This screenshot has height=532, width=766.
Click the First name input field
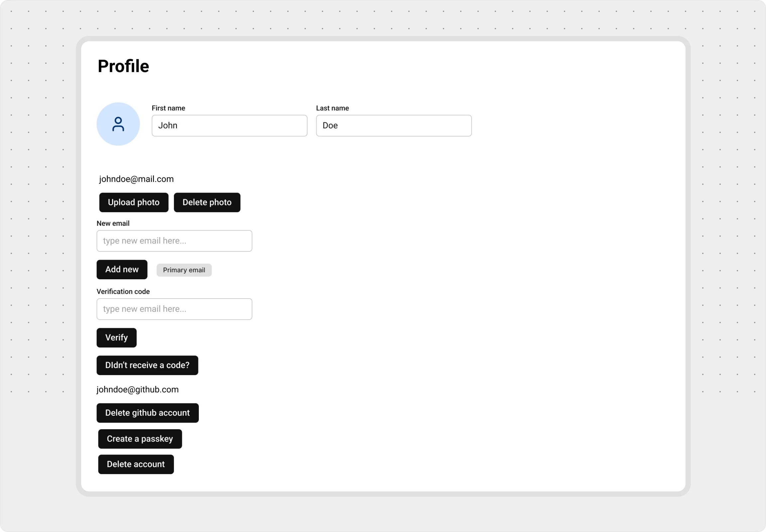click(229, 126)
